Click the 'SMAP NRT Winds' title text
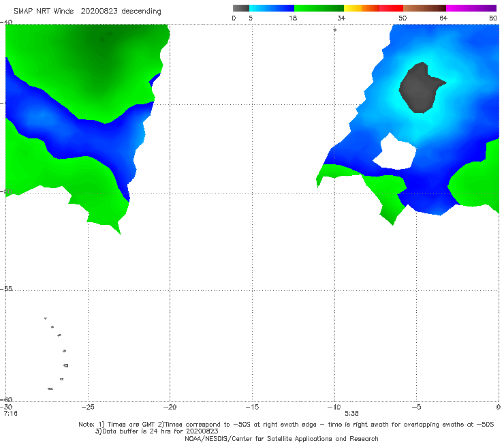 (x=44, y=11)
